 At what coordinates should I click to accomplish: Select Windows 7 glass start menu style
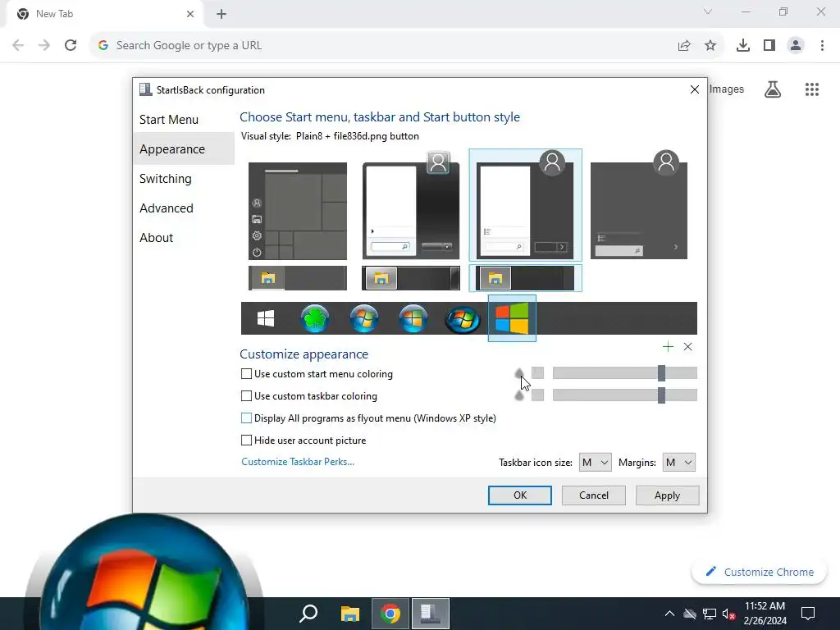tap(411, 206)
